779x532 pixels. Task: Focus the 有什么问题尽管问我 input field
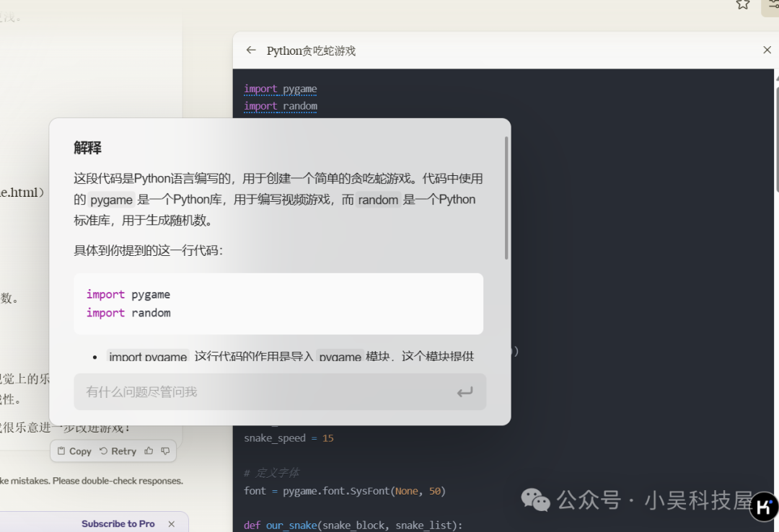pyautogui.click(x=267, y=392)
